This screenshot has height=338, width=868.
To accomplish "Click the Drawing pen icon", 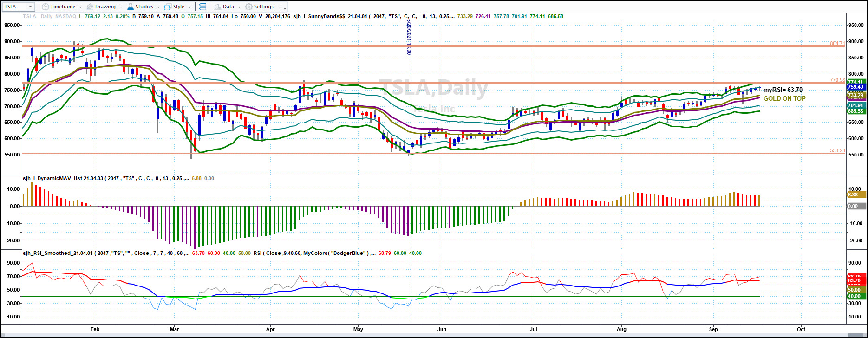I will click(x=90, y=6).
